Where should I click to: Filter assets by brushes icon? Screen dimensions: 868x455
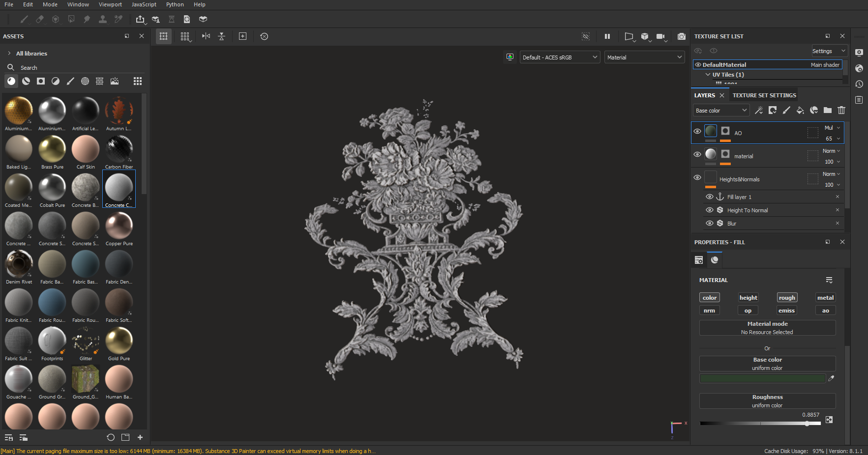click(70, 81)
